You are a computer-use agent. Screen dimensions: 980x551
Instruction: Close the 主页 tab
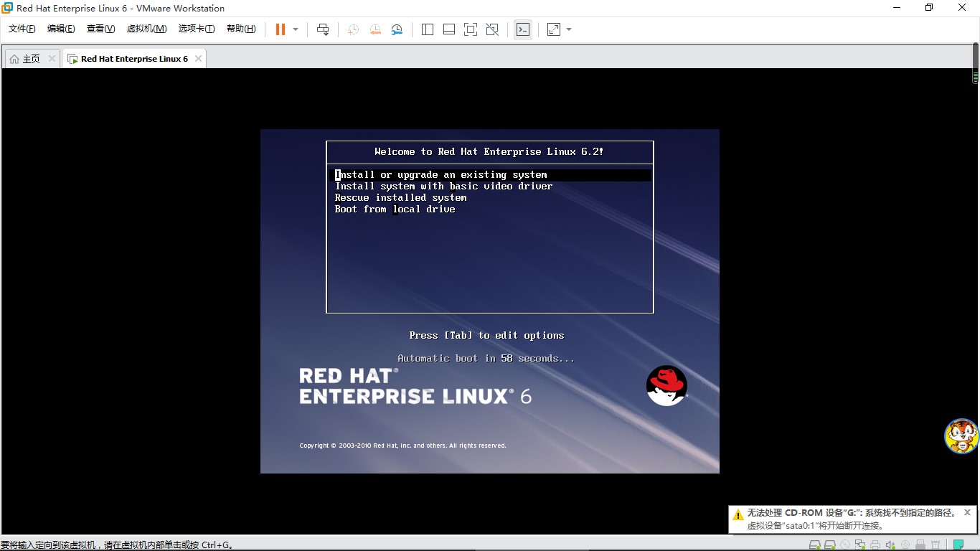click(x=52, y=59)
